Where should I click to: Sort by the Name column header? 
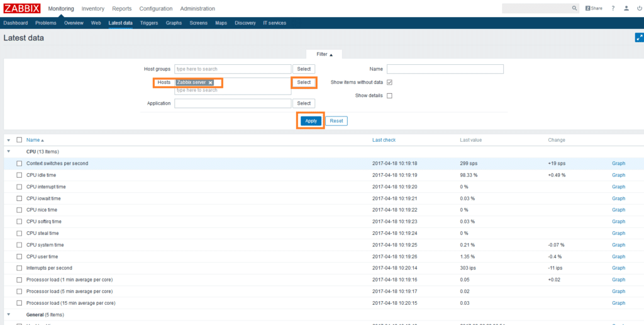pyautogui.click(x=33, y=140)
